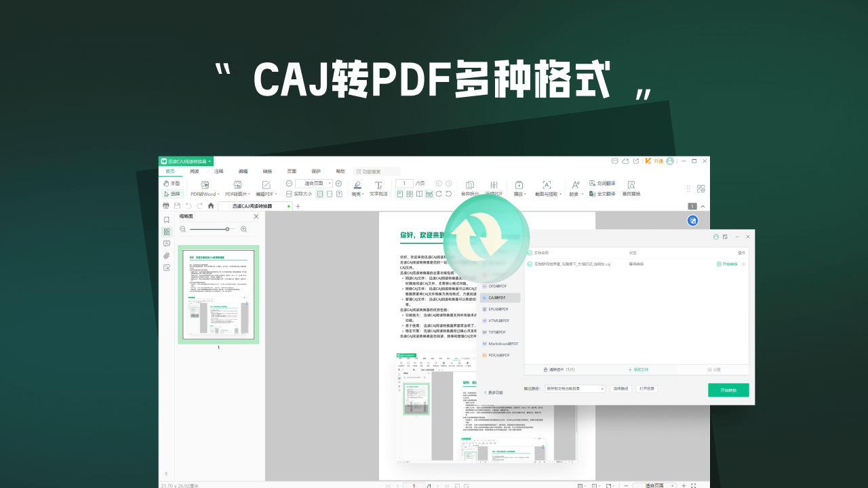The width and height of the screenshot is (868, 488).
Task: Select the Hand tool (手型)
Action: tap(172, 184)
